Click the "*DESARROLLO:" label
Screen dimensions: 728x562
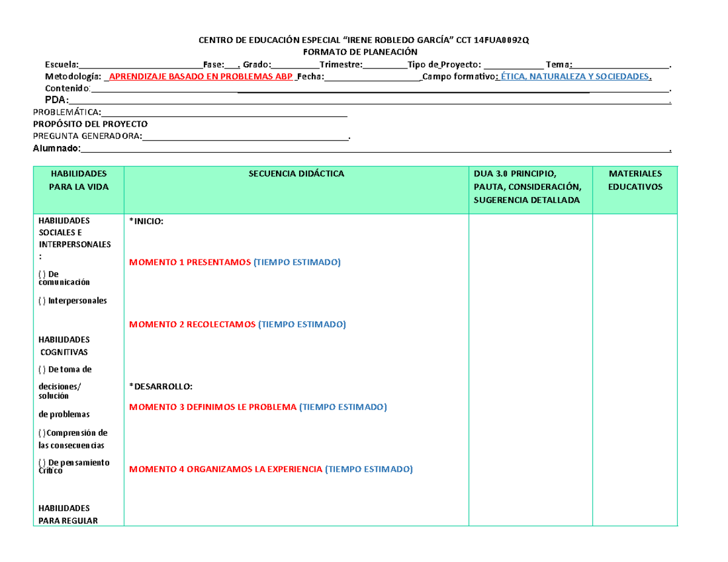(x=161, y=386)
